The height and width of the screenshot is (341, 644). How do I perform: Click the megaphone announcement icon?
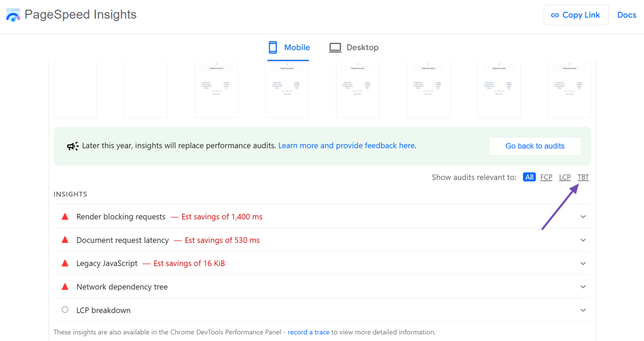pos(73,146)
